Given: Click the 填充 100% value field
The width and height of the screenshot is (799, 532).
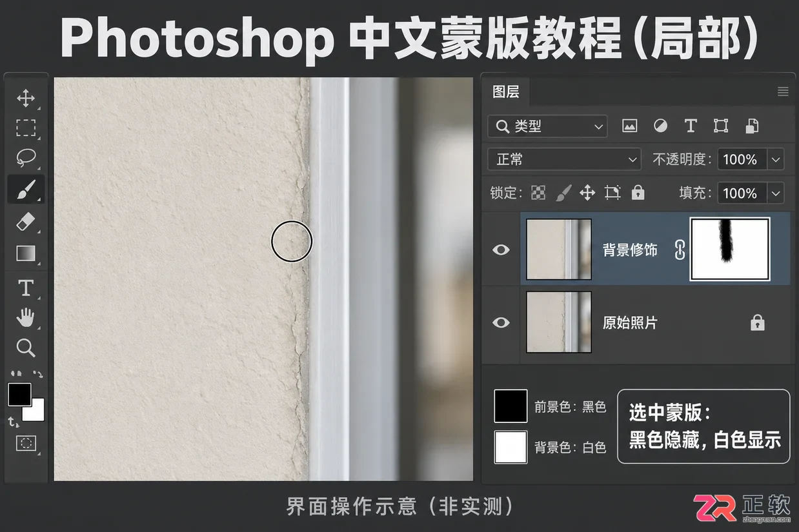Looking at the screenshot, I should click(742, 193).
